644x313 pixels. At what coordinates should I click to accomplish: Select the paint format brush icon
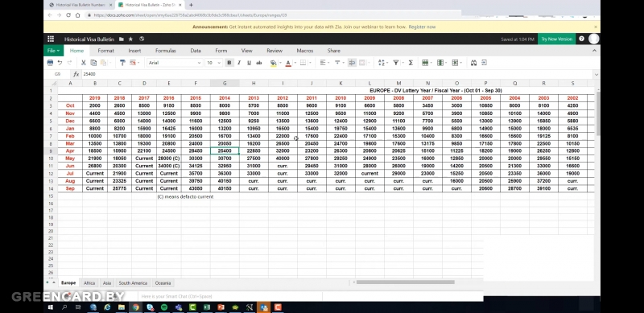(122, 63)
